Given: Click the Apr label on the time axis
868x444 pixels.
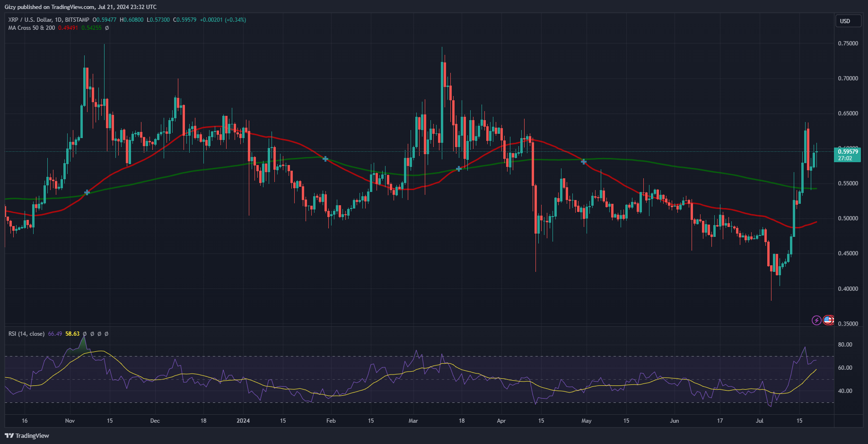Looking at the screenshot, I should 501,421.
